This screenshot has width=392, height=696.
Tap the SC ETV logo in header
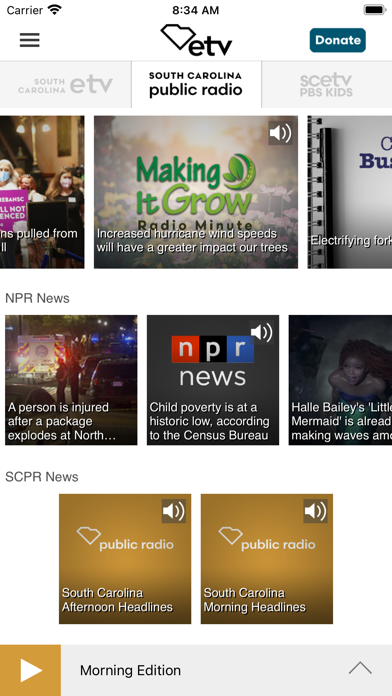coord(196,40)
